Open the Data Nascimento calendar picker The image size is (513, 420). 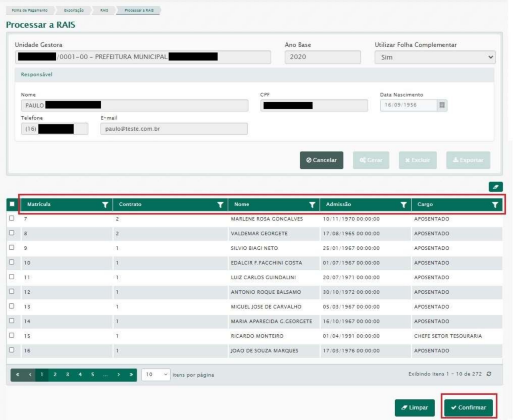pos(442,105)
